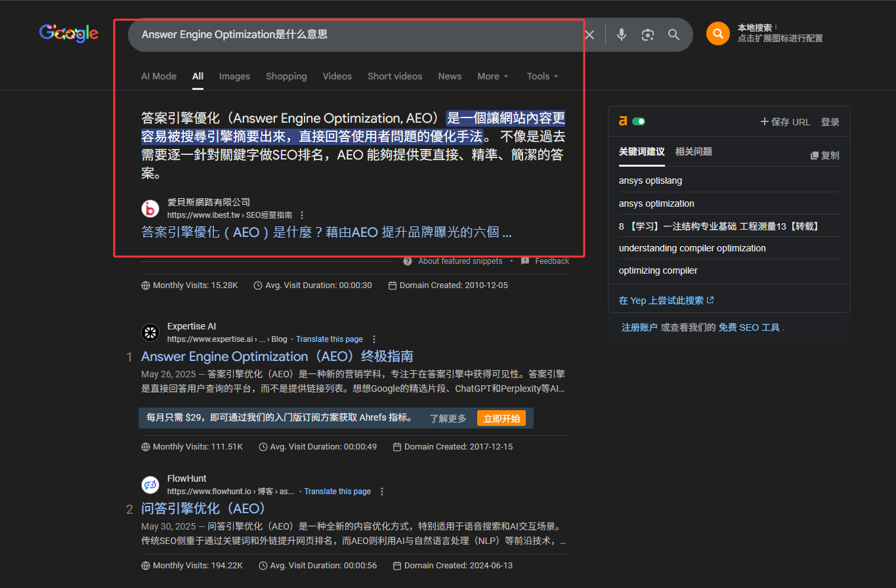
Task: Switch to AI Mode tab
Action: click(159, 76)
